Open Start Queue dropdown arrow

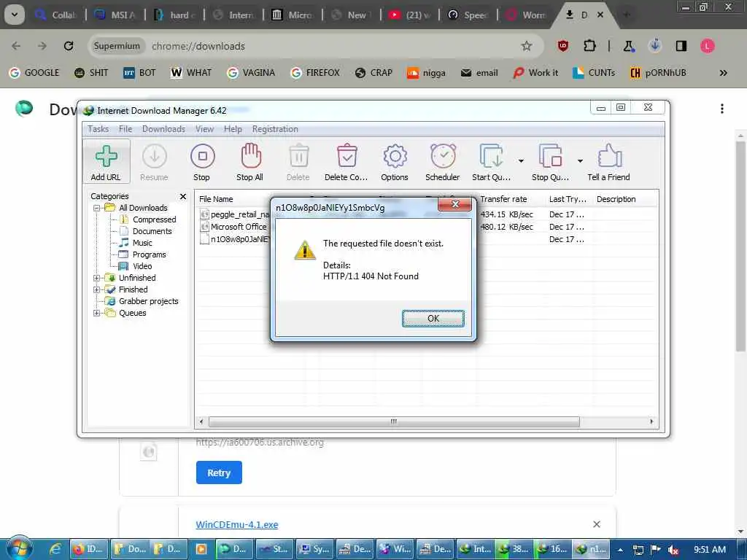pos(521,161)
